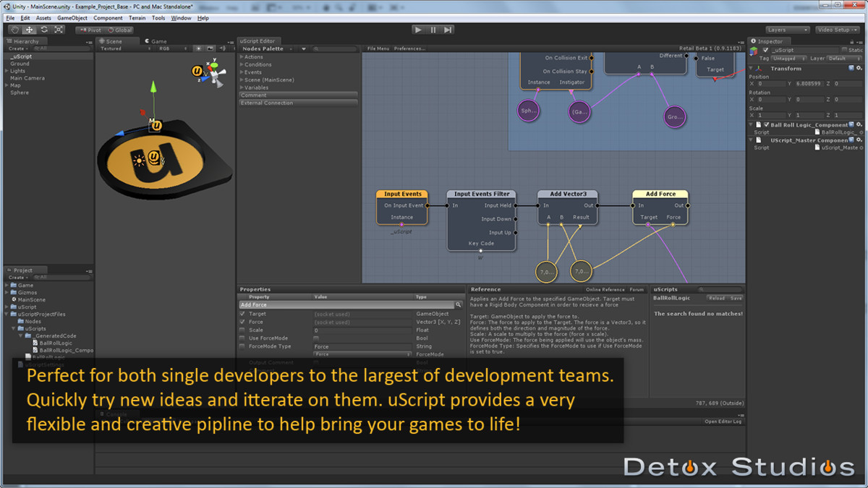Viewport: 868px width, 488px height.
Task: Click the Pause button
Action: (x=433, y=30)
